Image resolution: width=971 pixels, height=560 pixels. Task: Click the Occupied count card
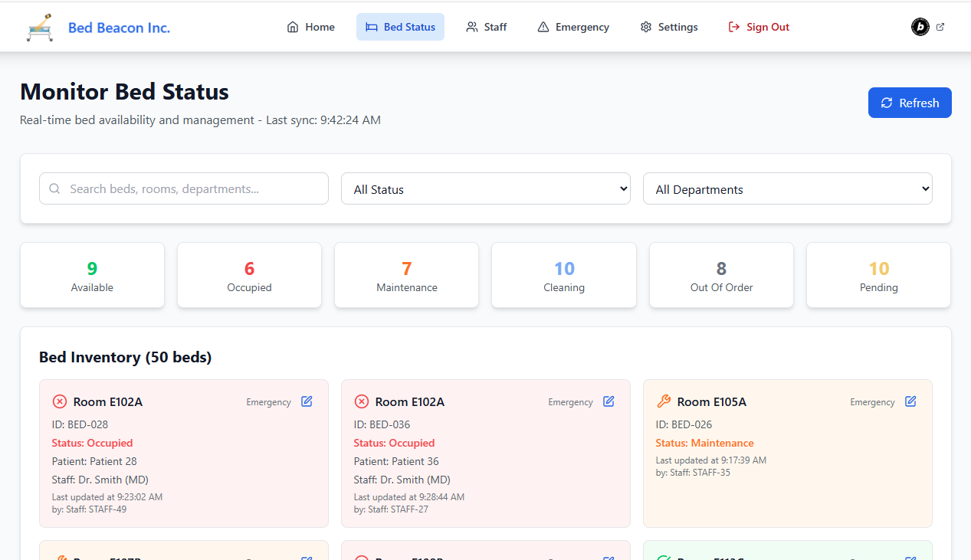click(249, 276)
